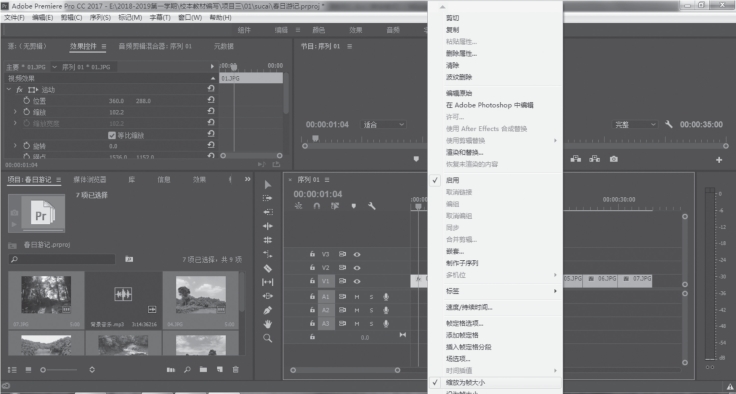Switch to 音频剪辑混合器 tab
The height and width of the screenshot is (394, 736).
155,46
